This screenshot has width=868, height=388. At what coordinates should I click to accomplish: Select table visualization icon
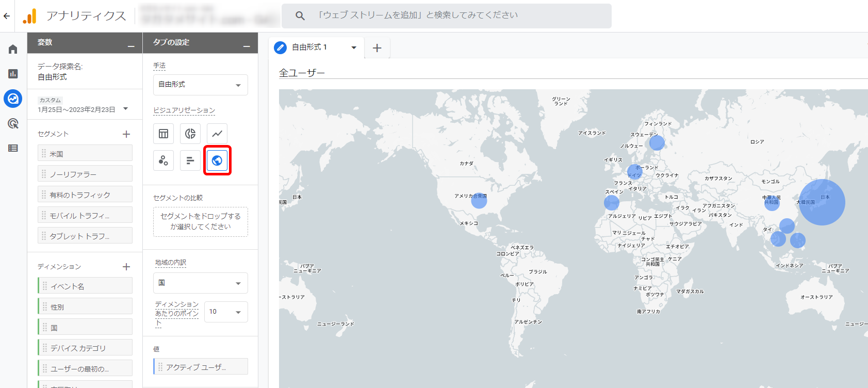coord(163,134)
